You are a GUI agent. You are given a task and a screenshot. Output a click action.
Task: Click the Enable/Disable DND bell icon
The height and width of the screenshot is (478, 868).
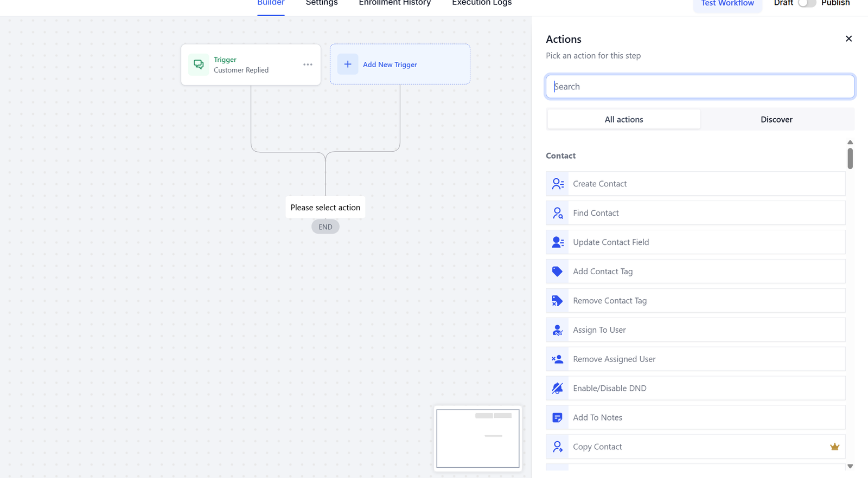pos(557,389)
